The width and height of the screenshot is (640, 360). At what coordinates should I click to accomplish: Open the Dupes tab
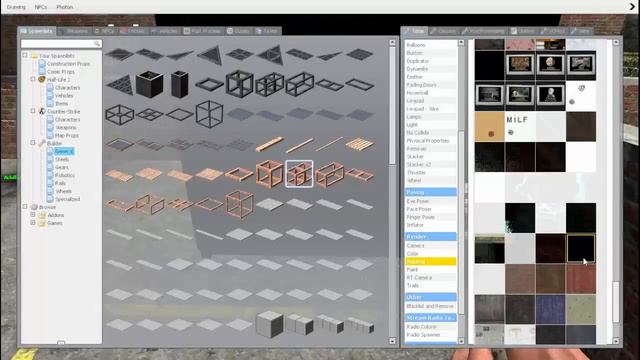[238, 31]
